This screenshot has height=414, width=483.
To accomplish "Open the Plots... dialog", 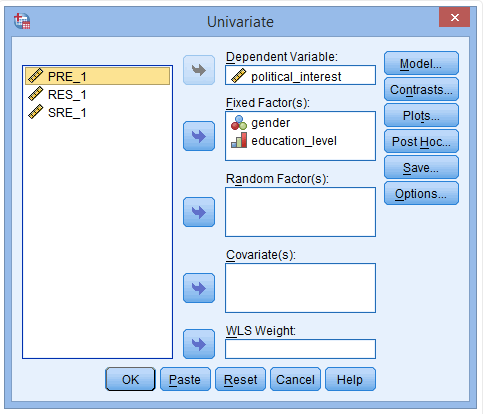I will pos(421,115).
